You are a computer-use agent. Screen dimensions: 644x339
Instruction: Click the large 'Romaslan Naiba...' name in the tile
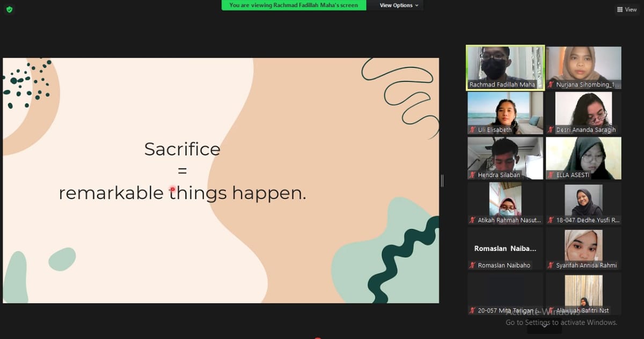click(505, 248)
